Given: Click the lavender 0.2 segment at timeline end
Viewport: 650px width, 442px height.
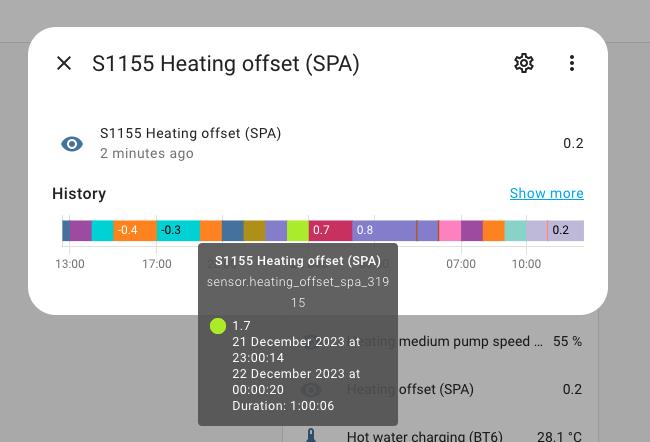Looking at the screenshot, I should click(566, 230).
